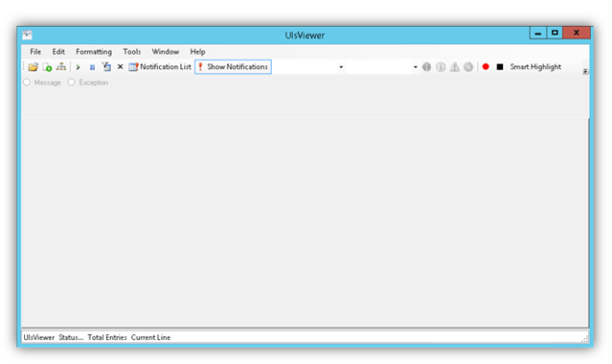612x364 pixels.
Task: Open the Edit menu
Action: click(x=59, y=51)
